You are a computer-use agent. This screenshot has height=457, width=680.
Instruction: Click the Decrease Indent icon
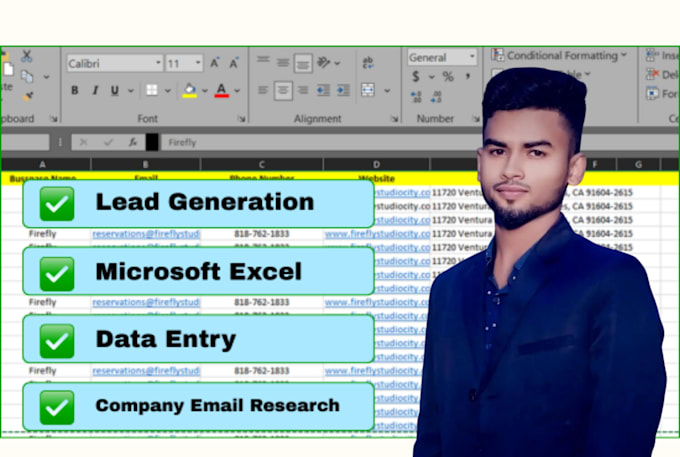323,90
